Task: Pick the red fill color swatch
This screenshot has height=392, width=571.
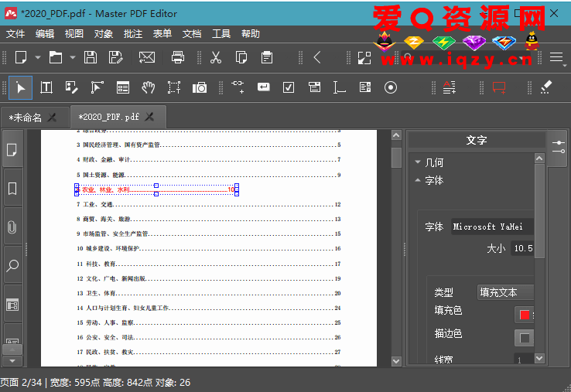Action: [x=525, y=315]
